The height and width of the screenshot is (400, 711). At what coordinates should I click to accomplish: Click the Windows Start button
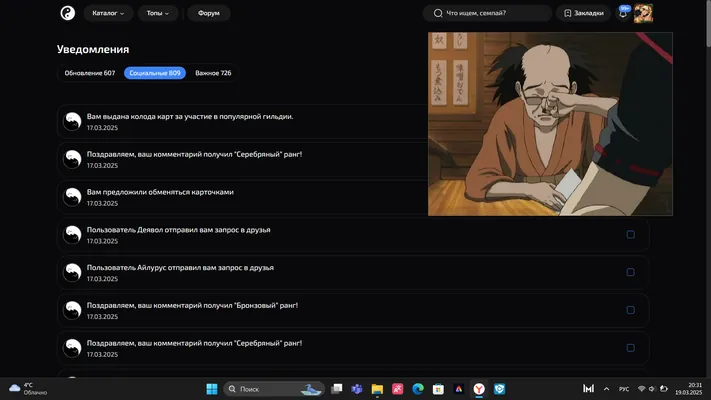click(212, 389)
